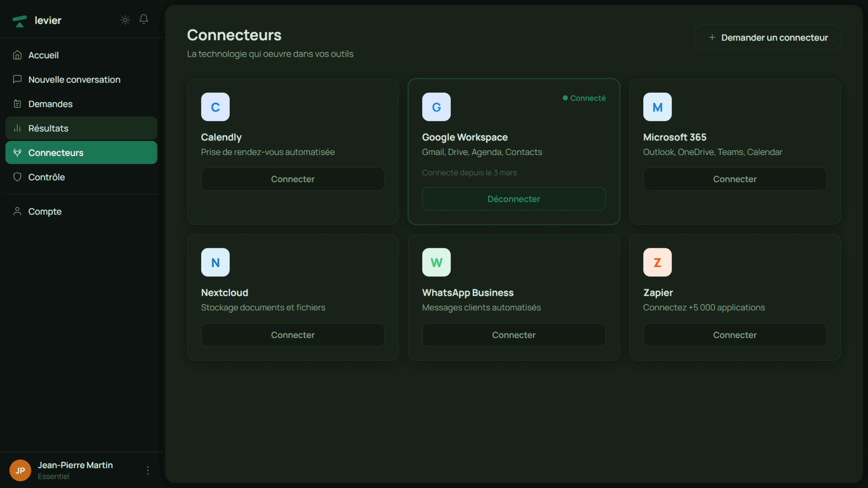Click the Nextcloud N icon
Viewport: 868px width, 488px height.
[x=215, y=262]
